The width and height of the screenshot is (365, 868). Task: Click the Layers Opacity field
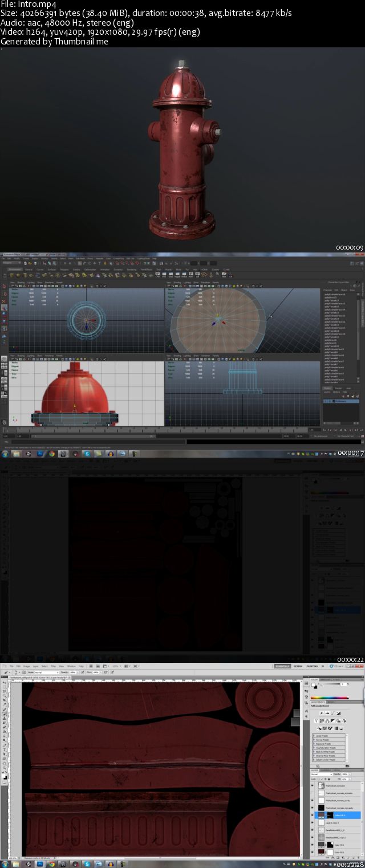pos(344,775)
